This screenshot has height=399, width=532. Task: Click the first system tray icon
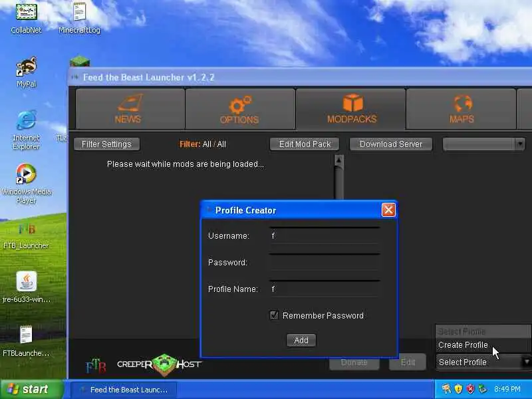tap(446, 389)
